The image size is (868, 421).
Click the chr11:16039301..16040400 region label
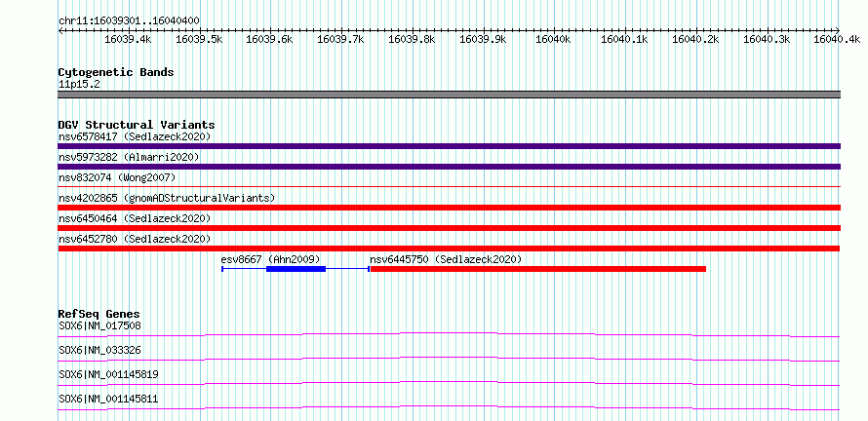click(x=129, y=21)
